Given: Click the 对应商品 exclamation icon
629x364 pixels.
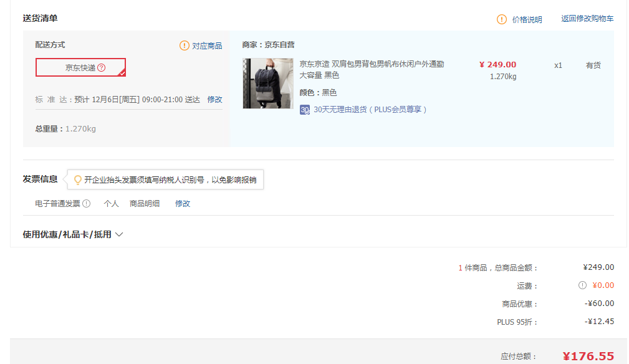Looking at the screenshot, I should pos(184,45).
